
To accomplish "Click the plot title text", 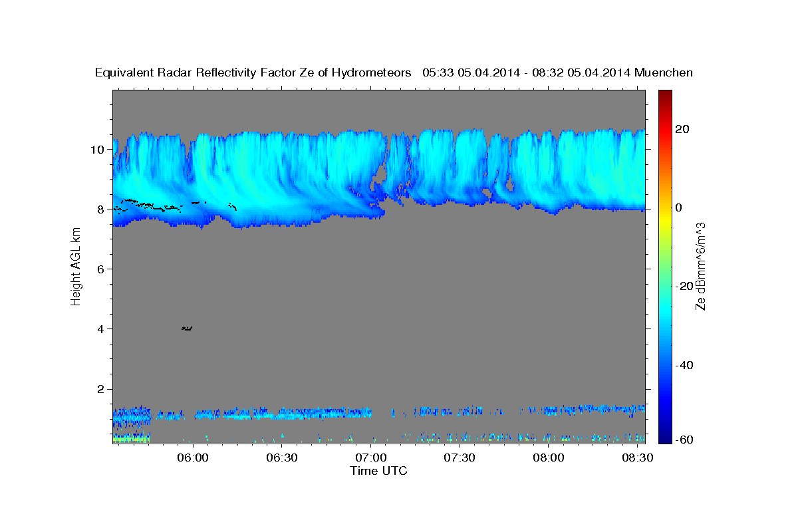I will pyautogui.click(x=394, y=72).
